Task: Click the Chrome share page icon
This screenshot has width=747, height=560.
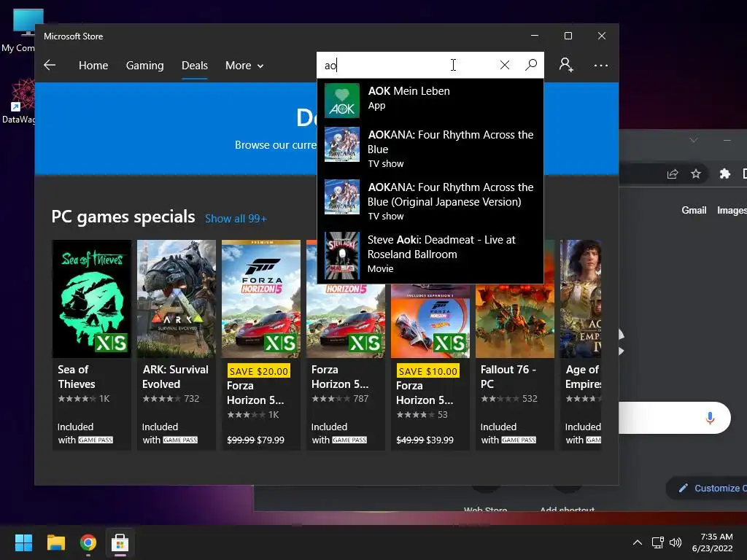Action: point(672,174)
